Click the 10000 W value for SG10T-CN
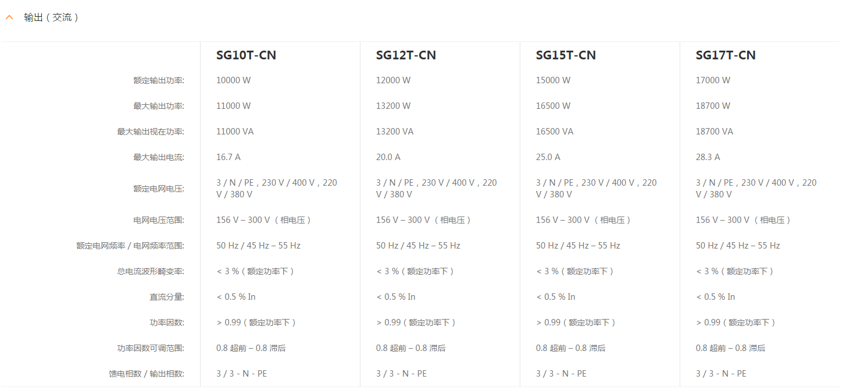Image resolution: width=868 pixels, height=390 pixels. pyautogui.click(x=233, y=80)
